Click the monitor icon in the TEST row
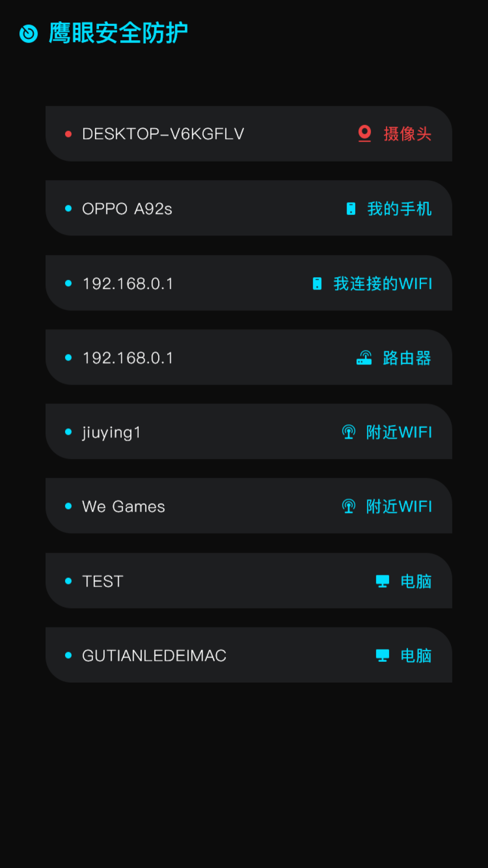This screenshot has width=488, height=868. click(x=382, y=581)
